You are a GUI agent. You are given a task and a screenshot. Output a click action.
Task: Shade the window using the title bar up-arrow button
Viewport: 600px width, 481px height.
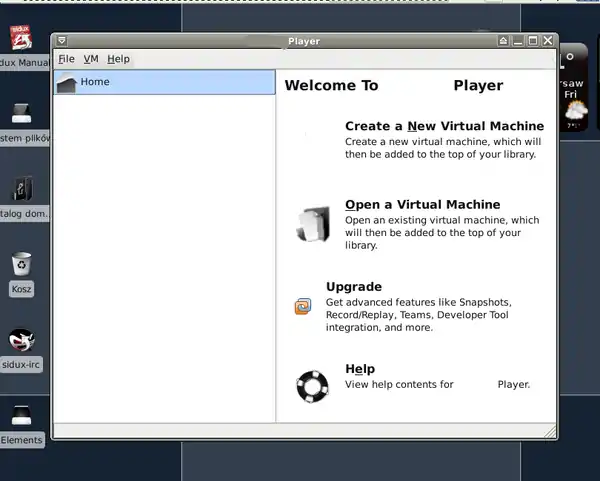click(x=504, y=41)
